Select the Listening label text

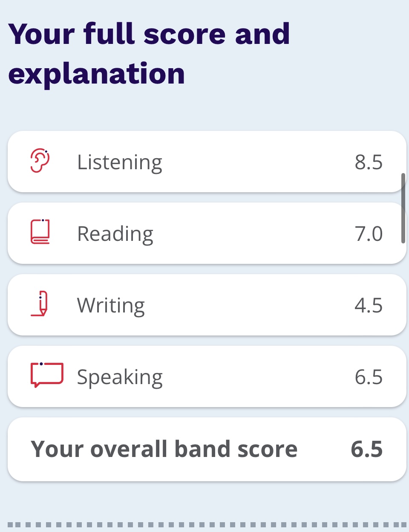pyautogui.click(x=120, y=163)
